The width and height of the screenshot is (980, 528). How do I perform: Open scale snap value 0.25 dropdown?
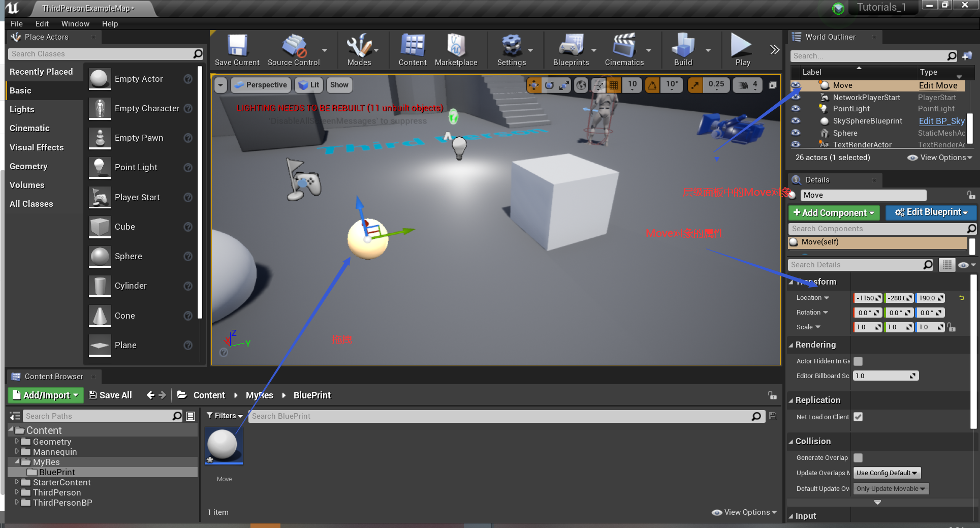(x=716, y=85)
